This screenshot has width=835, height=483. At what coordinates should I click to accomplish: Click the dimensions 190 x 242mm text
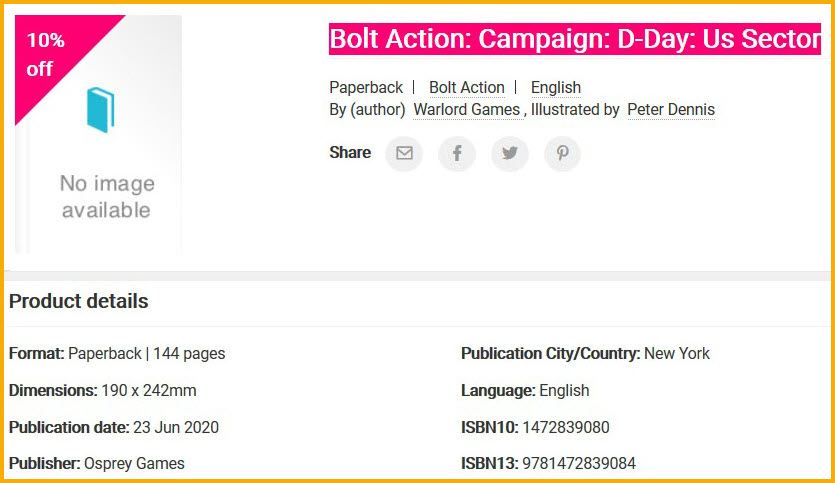(149, 390)
